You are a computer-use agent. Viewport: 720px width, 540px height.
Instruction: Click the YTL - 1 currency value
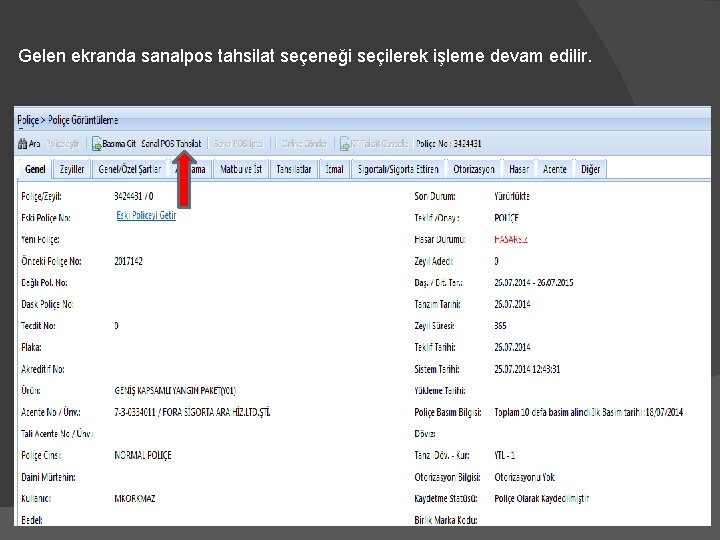pos(505,456)
